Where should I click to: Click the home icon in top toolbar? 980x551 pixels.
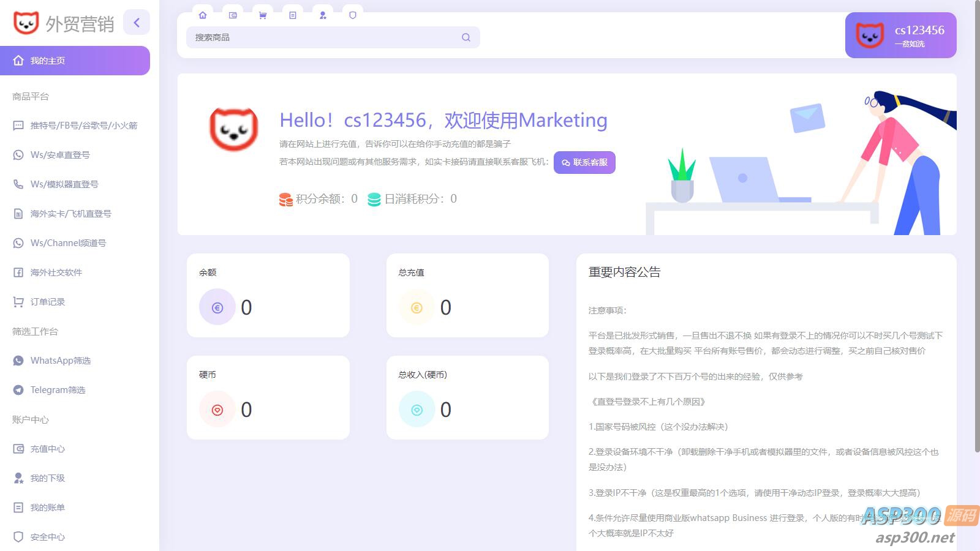203,15
